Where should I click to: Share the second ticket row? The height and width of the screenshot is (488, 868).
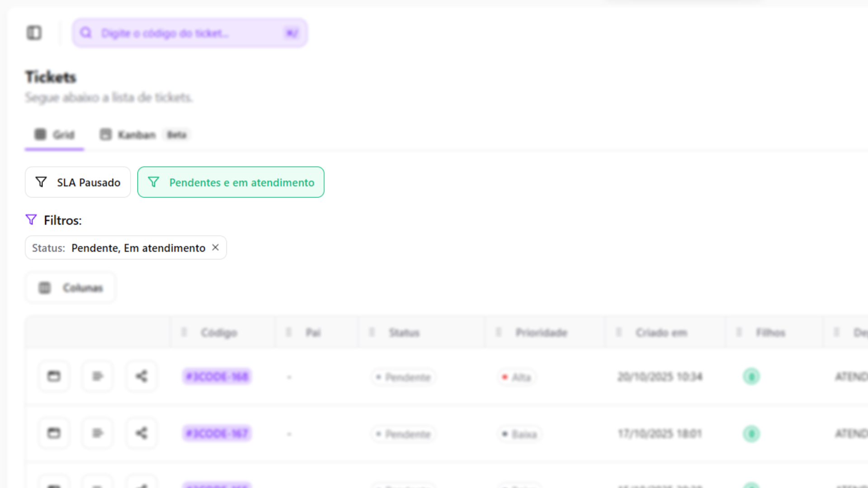coord(142,433)
